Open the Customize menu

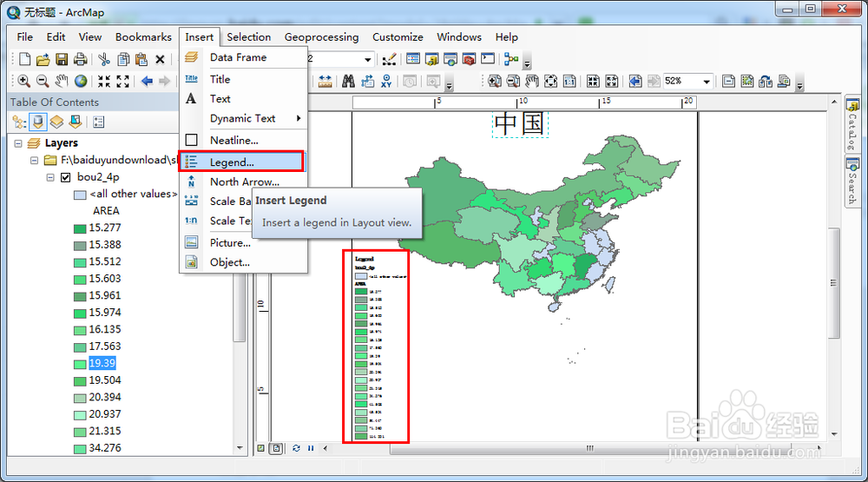[398, 37]
